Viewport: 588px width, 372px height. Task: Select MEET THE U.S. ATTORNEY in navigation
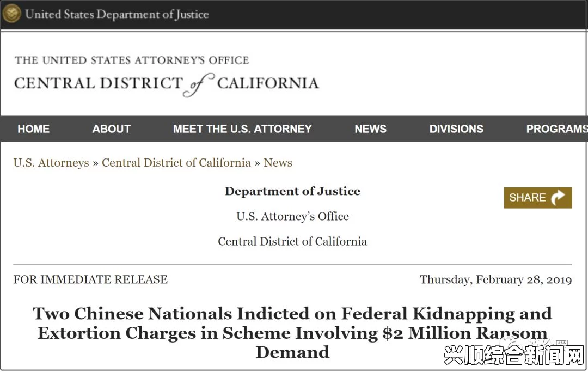click(242, 129)
